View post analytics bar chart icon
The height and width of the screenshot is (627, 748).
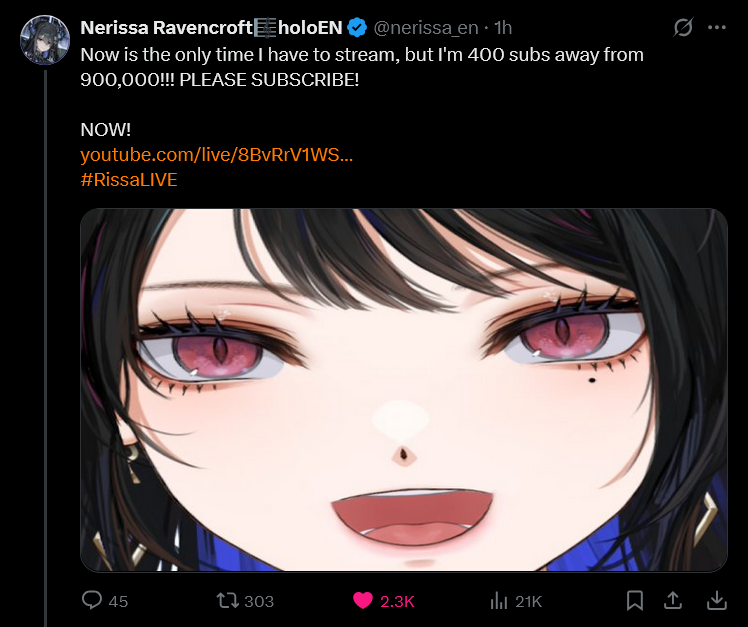click(x=499, y=601)
